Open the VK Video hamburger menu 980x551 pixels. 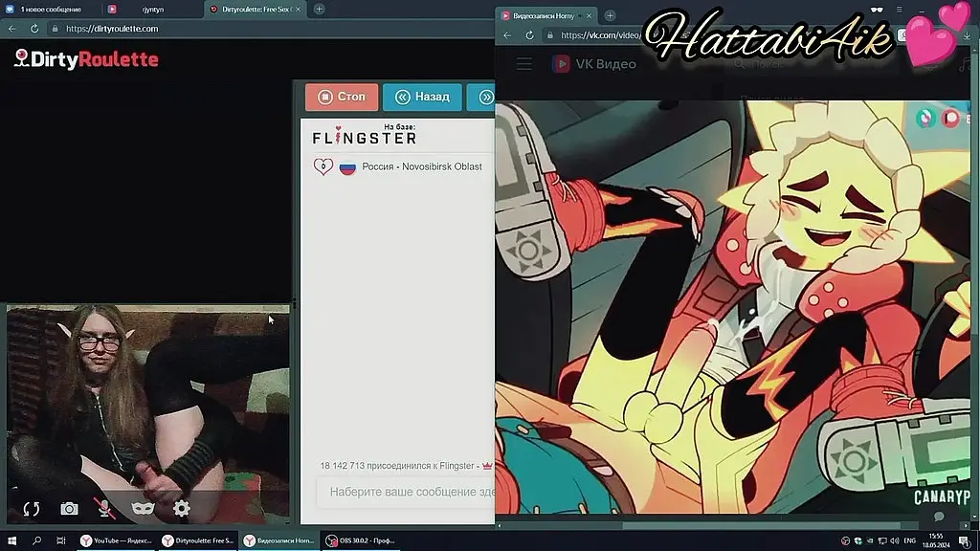(x=523, y=64)
